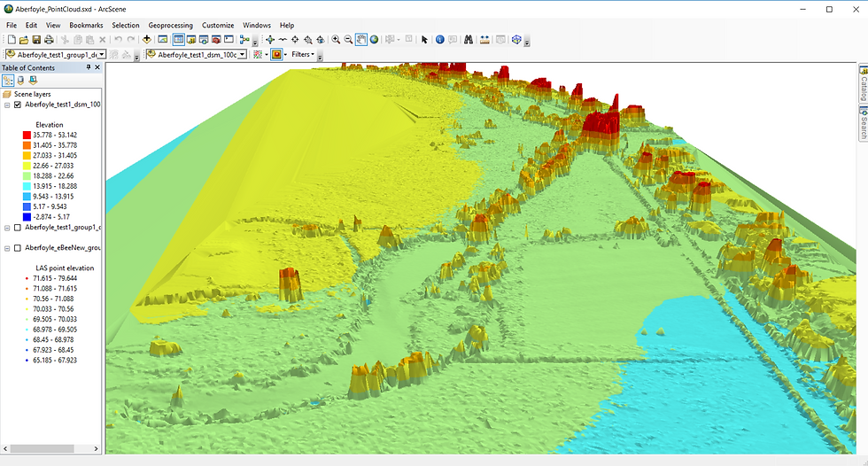This screenshot has height=466, width=868.
Task: Select the Scene layers root item
Action: click(32, 94)
